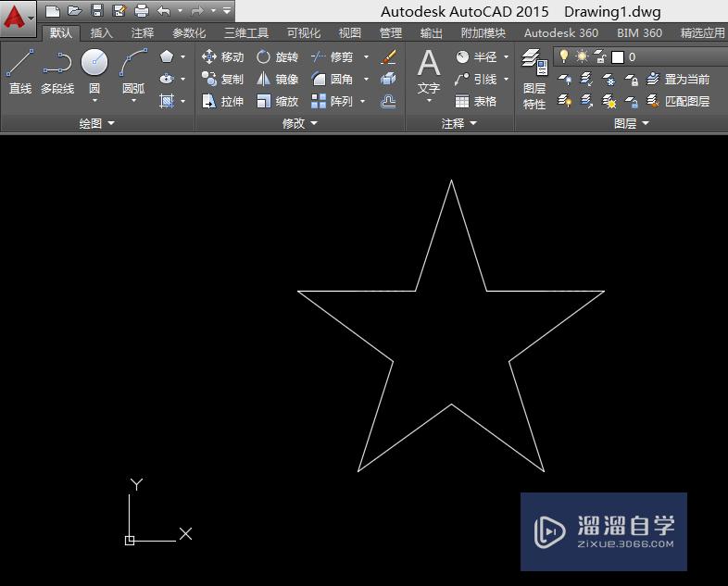This screenshot has width=728, height=586.
Task: Click the Open file folder icon
Action: coord(75,11)
